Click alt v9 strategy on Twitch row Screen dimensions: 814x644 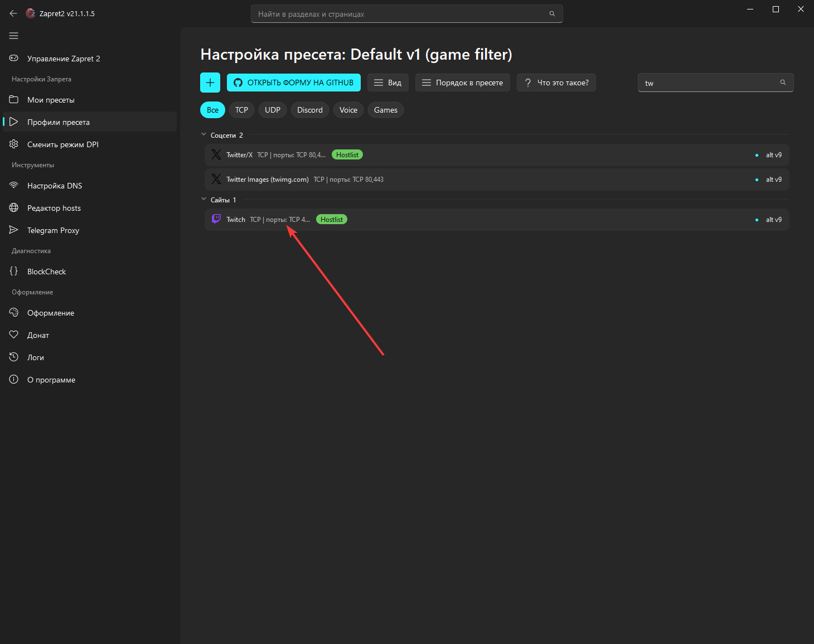(x=773, y=220)
